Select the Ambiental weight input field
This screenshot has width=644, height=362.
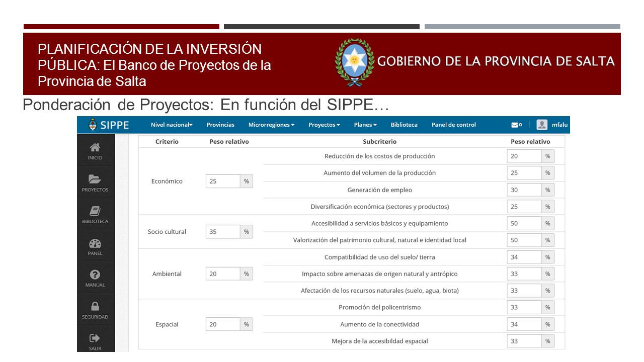click(x=223, y=274)
